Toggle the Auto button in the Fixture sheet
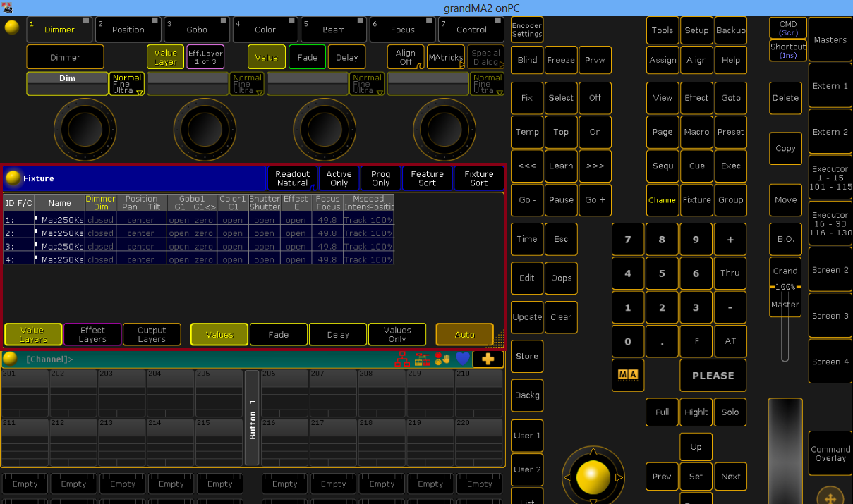The width and height of the screenshot is (853, 504). [464, 335]
